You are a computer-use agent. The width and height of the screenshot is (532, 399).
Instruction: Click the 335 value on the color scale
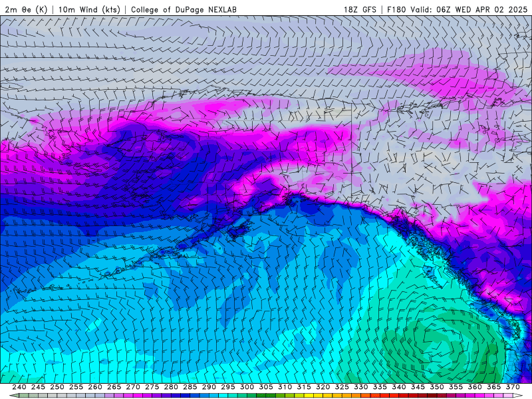(380, 387)
